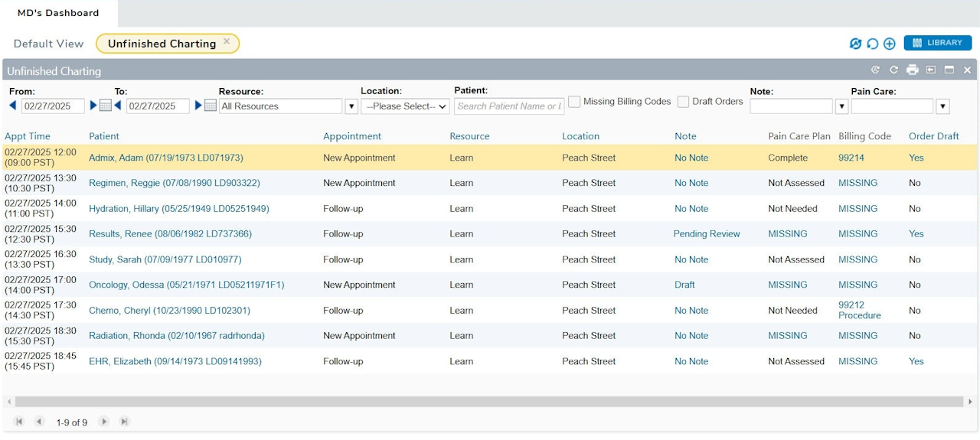Go to previous page of results
The height and width of the screenshot is (440, 980).
39,422
